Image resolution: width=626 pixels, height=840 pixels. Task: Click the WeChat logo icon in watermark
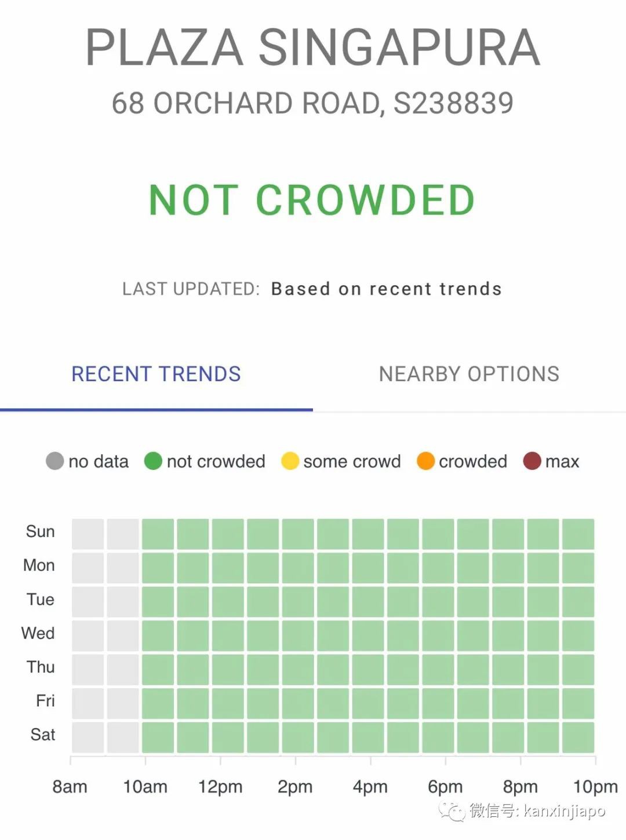(452, 810)
